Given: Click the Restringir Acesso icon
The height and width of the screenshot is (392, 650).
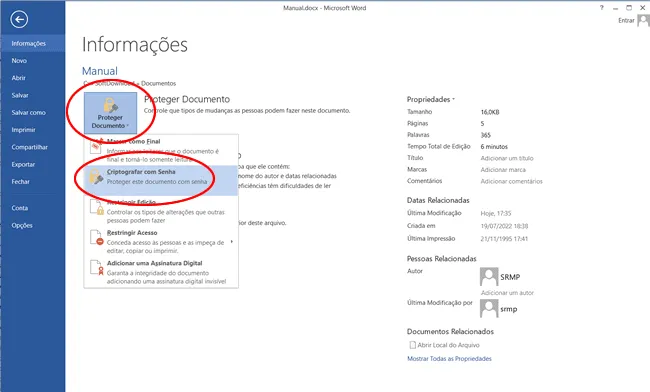Looking at the screenshot, I should coord(97,237).
